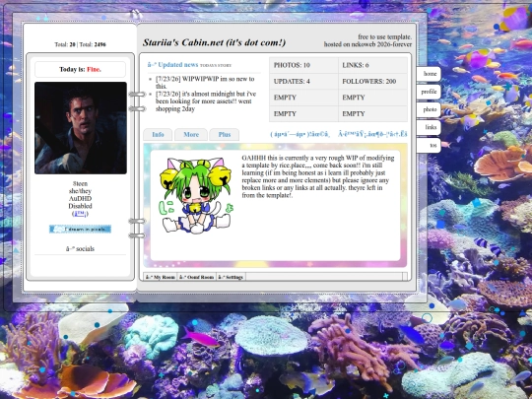Click the profile photo thumbnail
The height and width of the screenshot is (399, 532).
pos(81,128)
